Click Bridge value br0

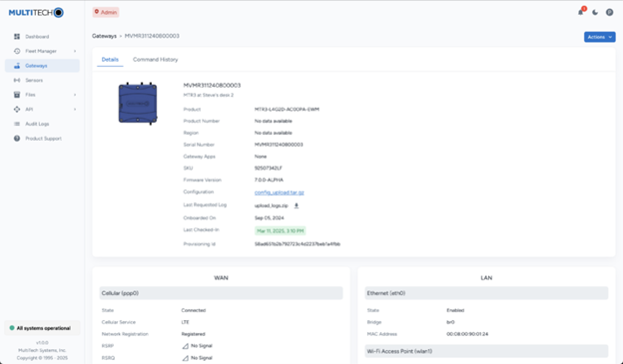click(450, 322)
